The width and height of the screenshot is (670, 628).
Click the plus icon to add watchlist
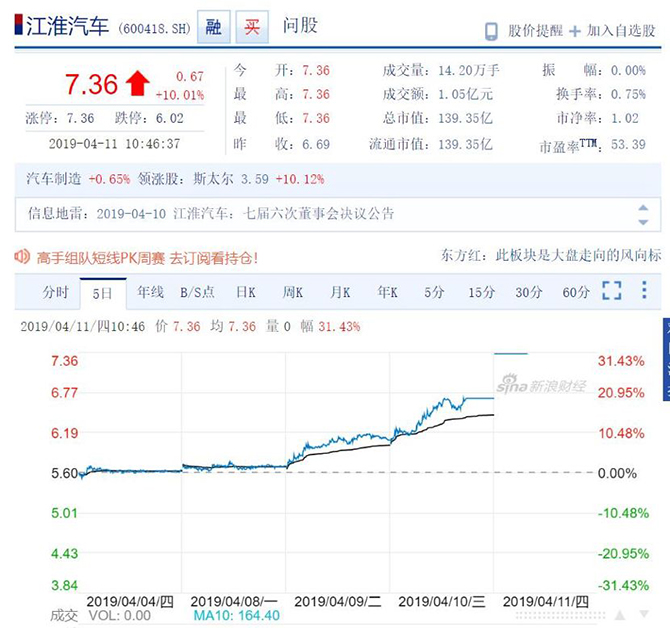575,31
